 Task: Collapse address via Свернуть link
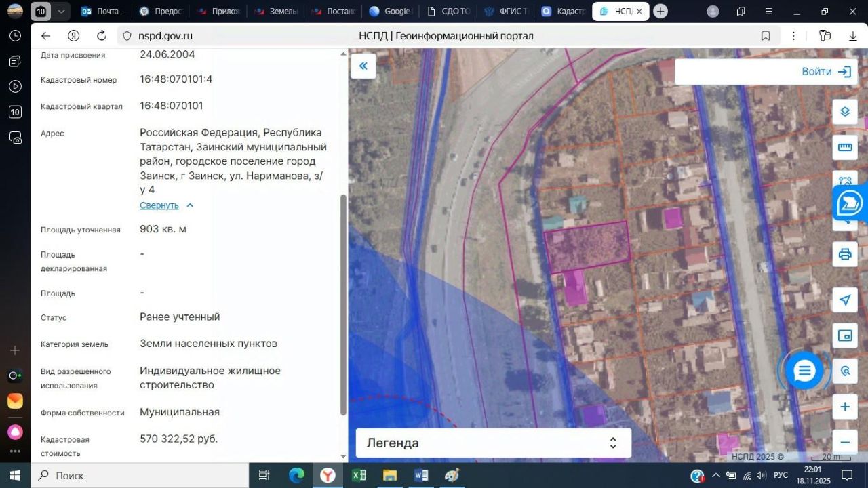coord(166,205)
